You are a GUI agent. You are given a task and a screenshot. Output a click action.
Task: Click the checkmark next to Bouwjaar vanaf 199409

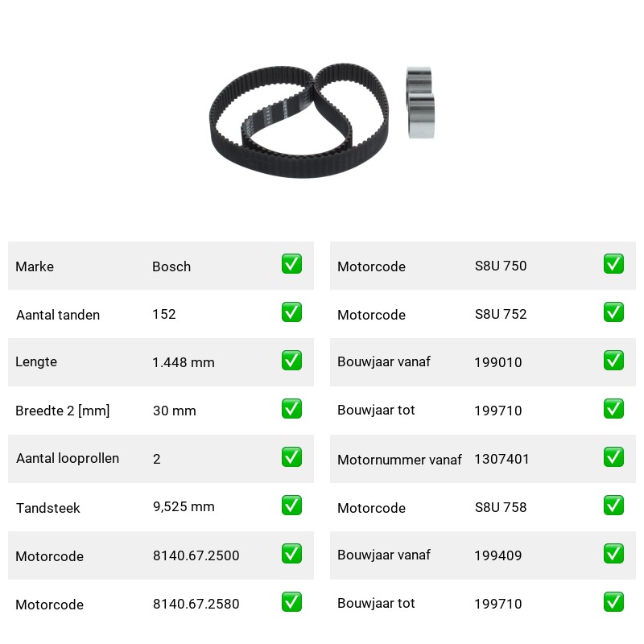613,554
